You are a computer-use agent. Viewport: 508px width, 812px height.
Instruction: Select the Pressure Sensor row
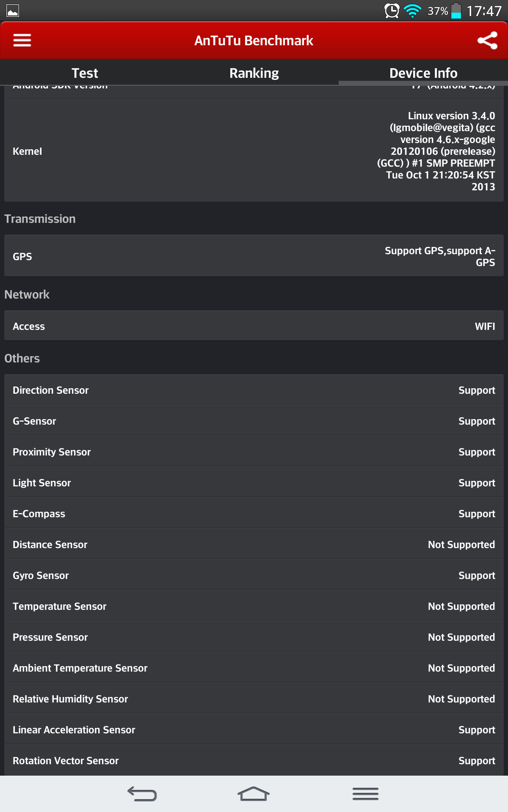click(254, 637)
